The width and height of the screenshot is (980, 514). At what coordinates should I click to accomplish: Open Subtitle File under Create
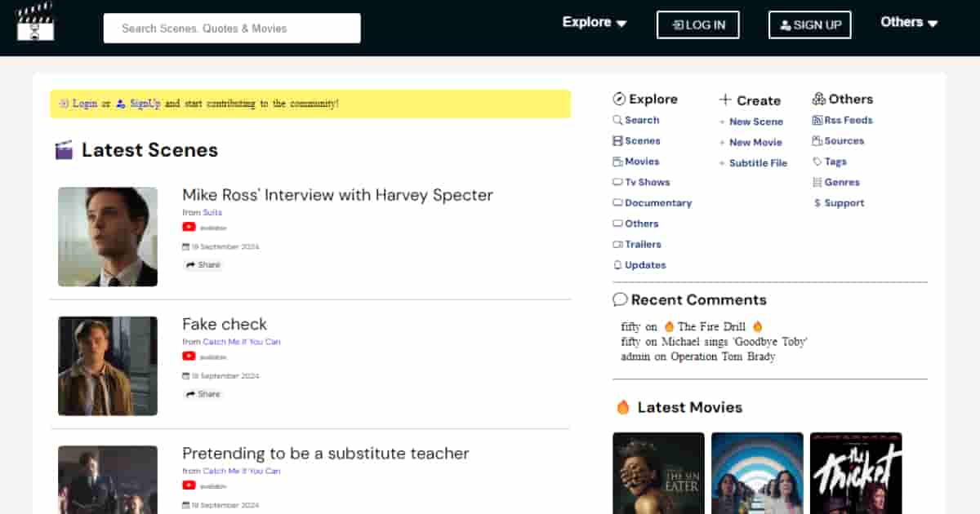coord(758,163)
